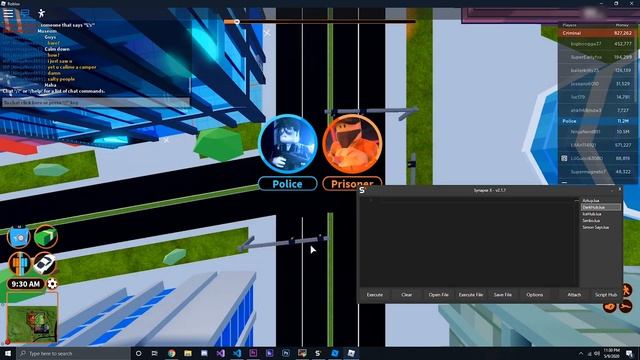Click the Criminal team row in leaderboard

pyautogui.click(x=596, y=33)
